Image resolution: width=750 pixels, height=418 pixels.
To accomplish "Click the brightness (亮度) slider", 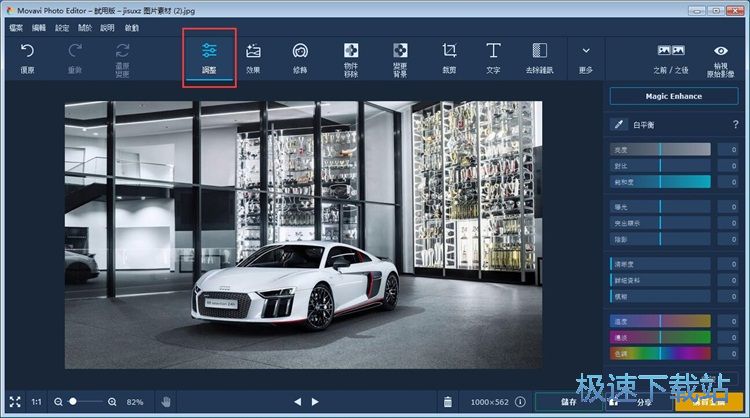I will pyautogui.click(x=660, y=149).
